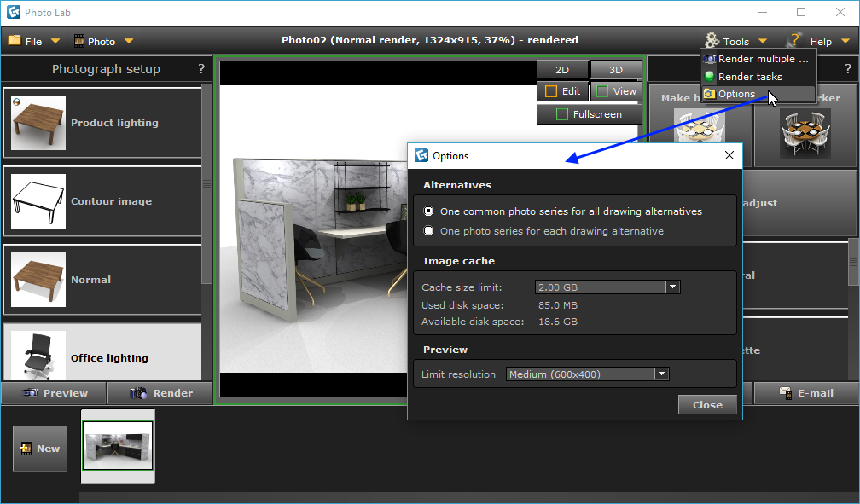Click the Photo menu film icon
860x504 pixels.
pos(79,41)
